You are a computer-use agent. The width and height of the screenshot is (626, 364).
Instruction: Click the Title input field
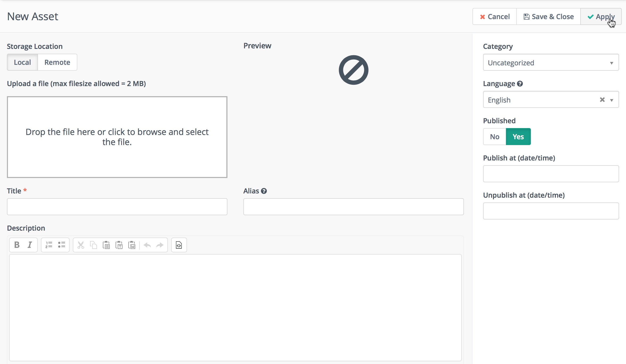click(117, 207)
